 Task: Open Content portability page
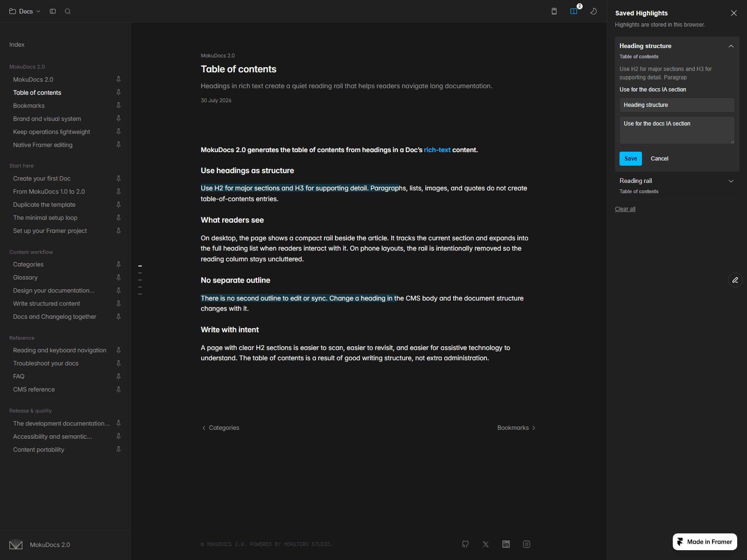(x=39, y=449)
